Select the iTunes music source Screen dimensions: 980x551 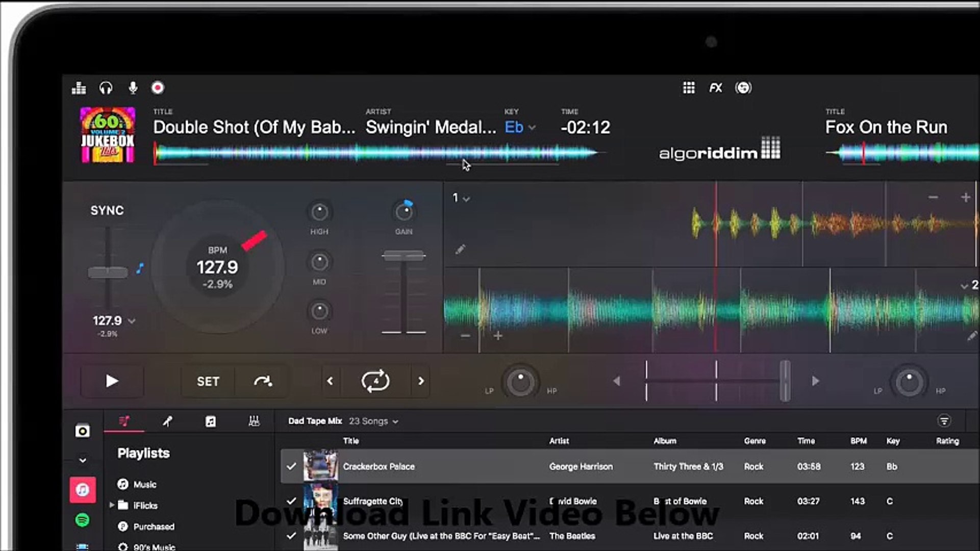pyautogui.click(x=82, y=490)
